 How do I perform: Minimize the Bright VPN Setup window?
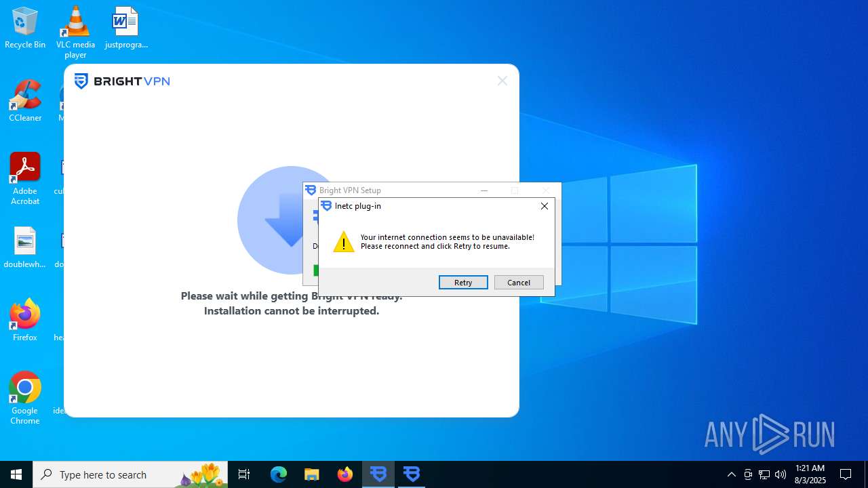point(484,190)
